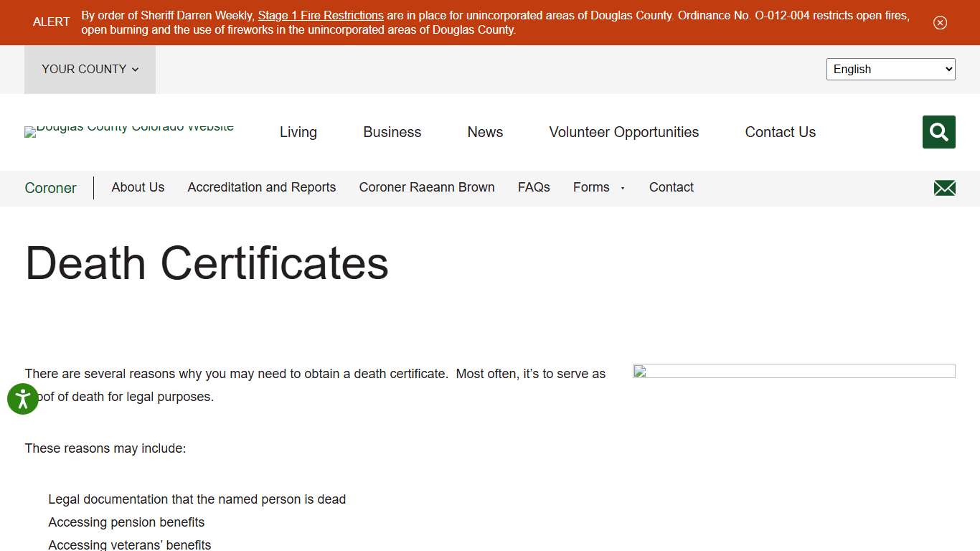Open the broken image placeholder beside the text

coord(793,371)
